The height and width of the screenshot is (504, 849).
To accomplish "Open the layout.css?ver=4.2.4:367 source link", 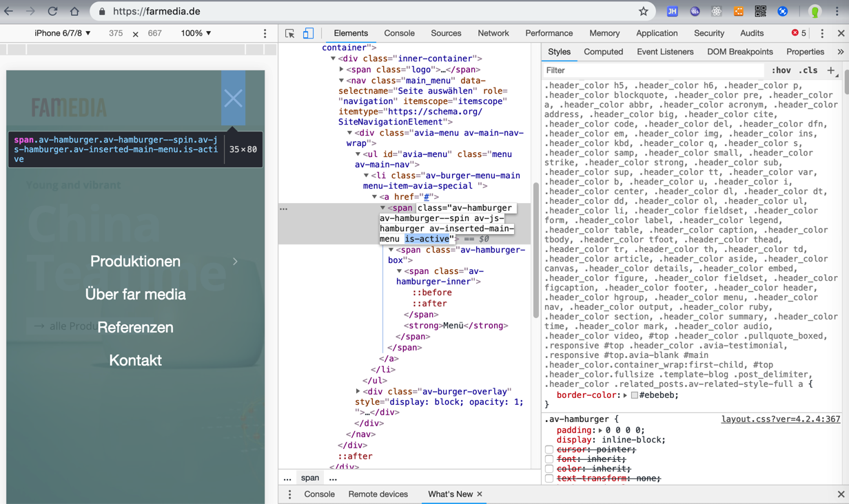I will (781, 419).
